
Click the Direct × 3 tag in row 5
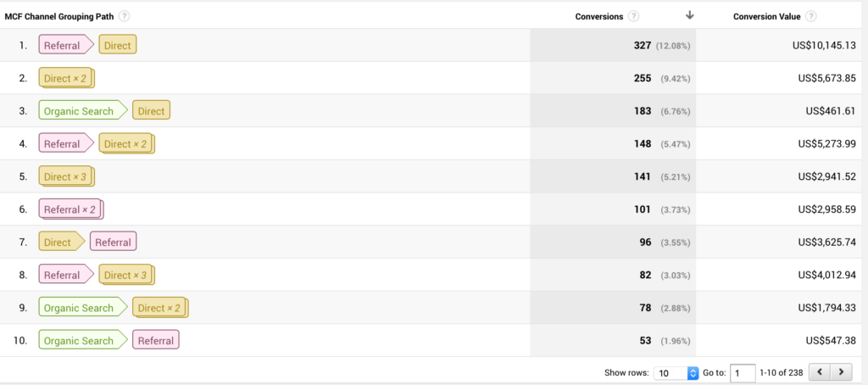[65, 176]
